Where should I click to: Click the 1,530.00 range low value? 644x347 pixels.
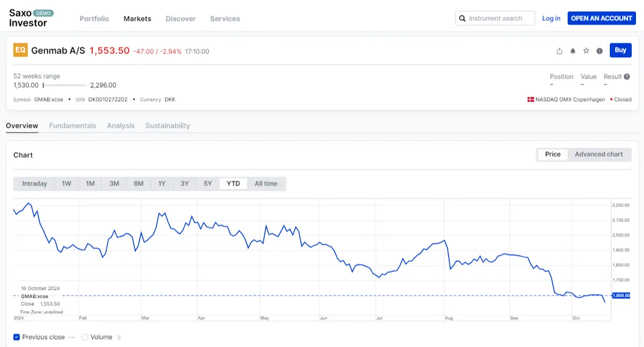(x=26, y=85)
